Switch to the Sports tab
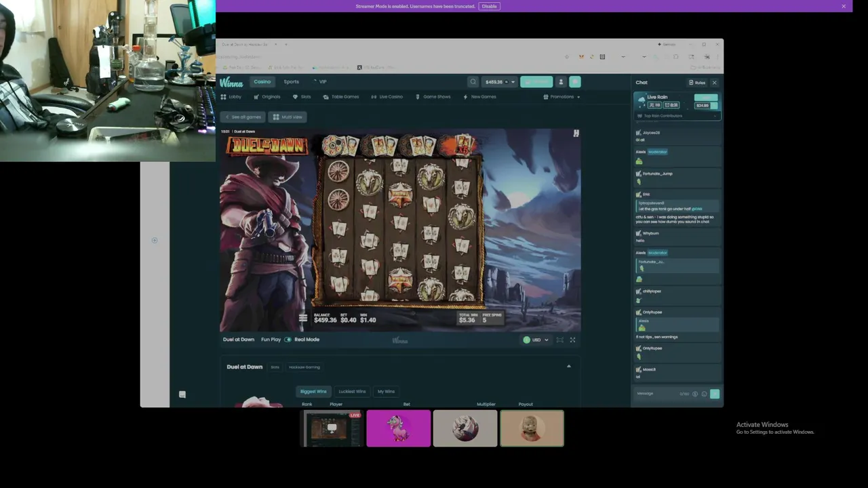Viewport: 868px width, 488px height. pos(291,82)
